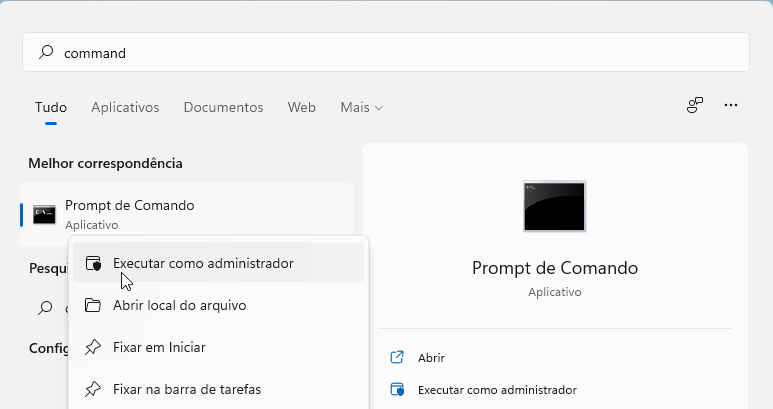
Task: Click the shield icon in the preview pane
Action: pos(397,389)
